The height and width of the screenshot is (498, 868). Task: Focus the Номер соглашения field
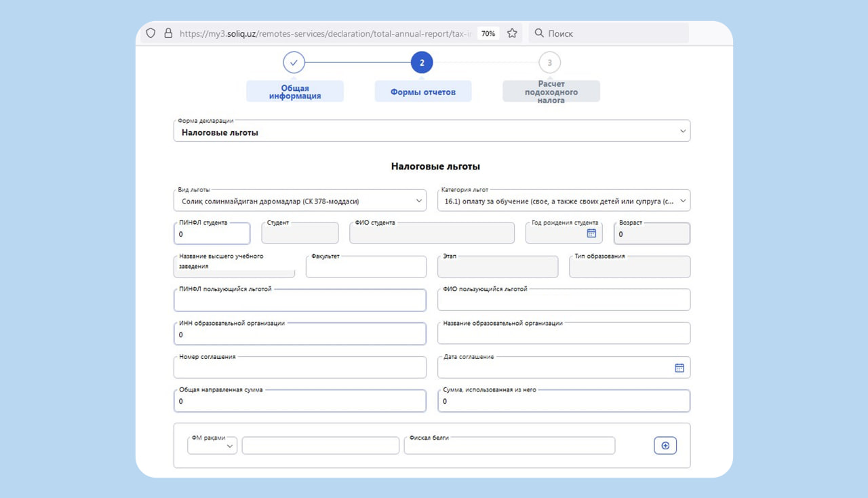click(299, 368)
